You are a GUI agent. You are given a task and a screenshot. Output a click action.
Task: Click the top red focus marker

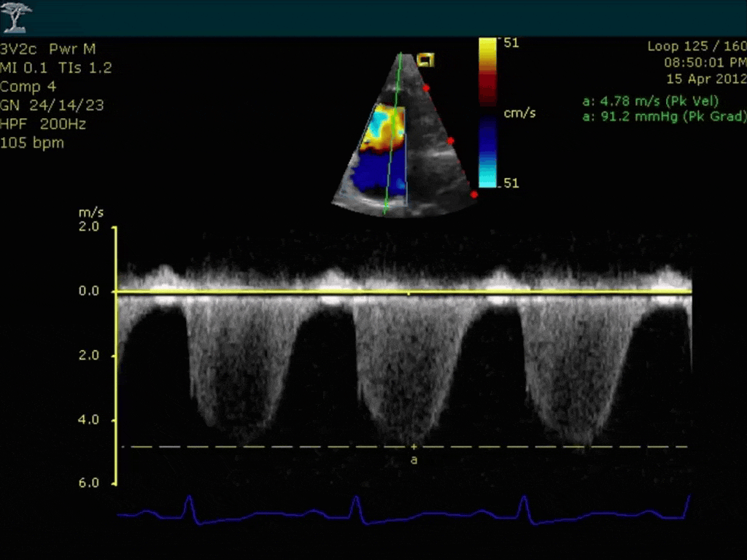click(x=426, y=87)
